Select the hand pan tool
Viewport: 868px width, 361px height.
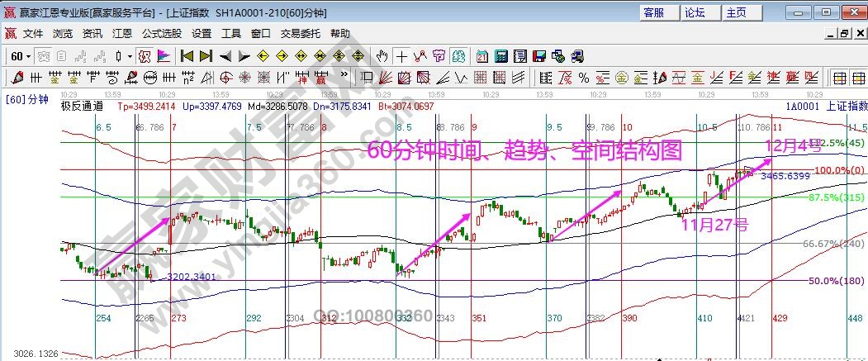coord(382,56)
